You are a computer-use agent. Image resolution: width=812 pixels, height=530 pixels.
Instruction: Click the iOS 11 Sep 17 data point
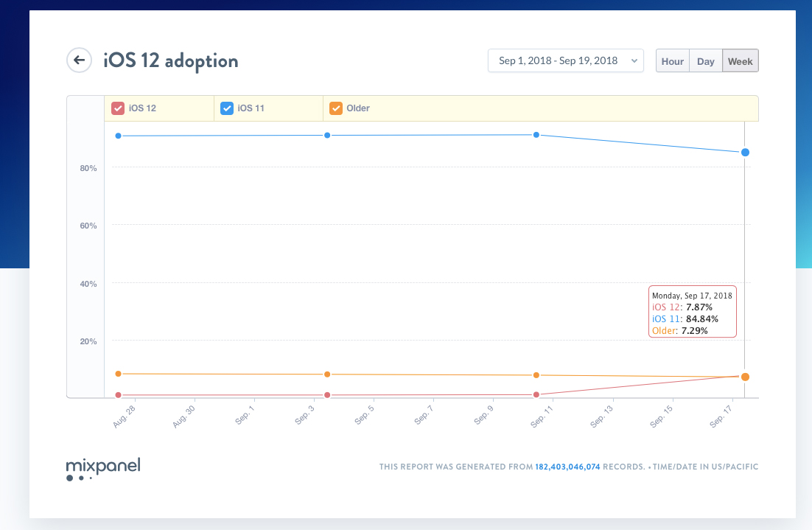pos(746,152)
